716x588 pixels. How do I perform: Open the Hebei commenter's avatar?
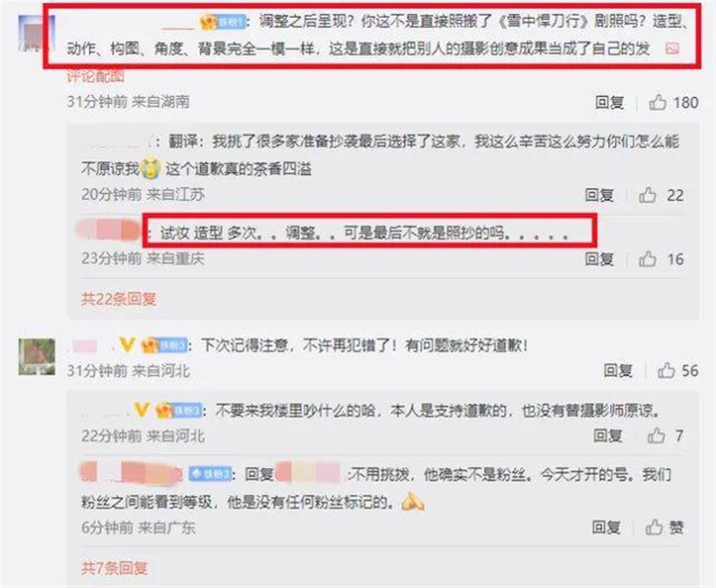tap(37, 356)
